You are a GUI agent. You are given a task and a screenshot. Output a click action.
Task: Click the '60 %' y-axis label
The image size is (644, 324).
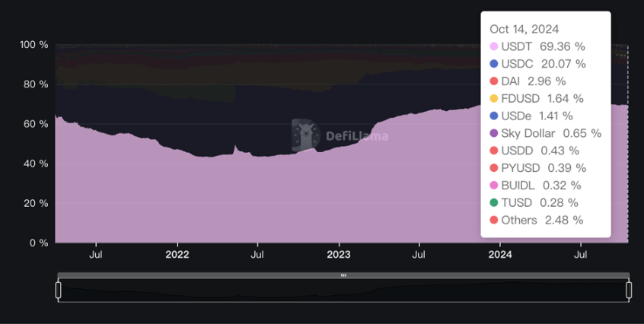(x=36, y=124)
